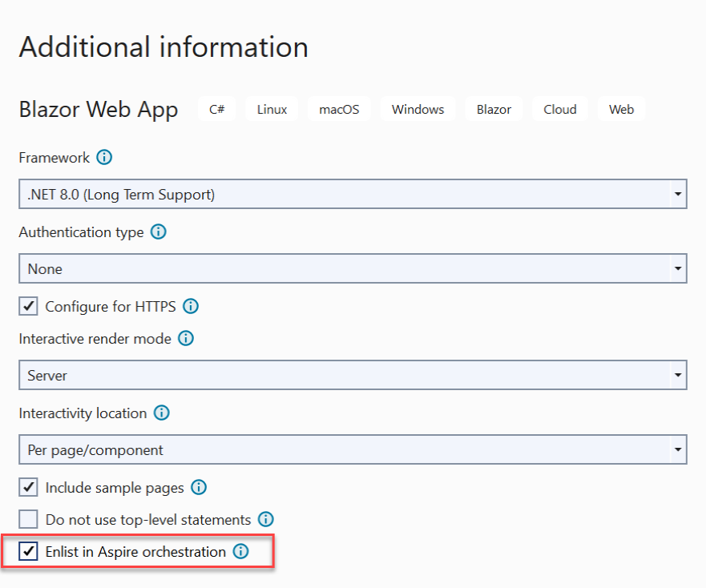The width and height of the screenshot is (706, 588).
Task: Click the Framework info icon
Action: (x=104, y=158)
